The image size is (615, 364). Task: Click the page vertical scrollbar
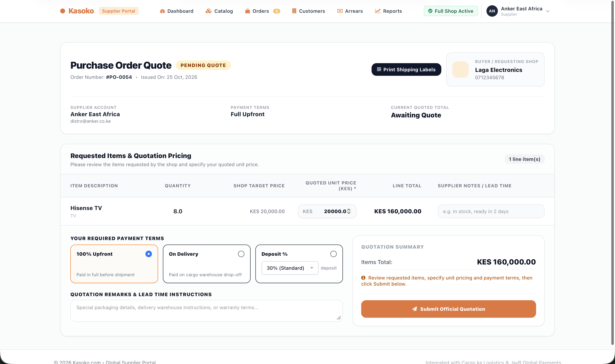pyautogui.click(x=613, y=172)
